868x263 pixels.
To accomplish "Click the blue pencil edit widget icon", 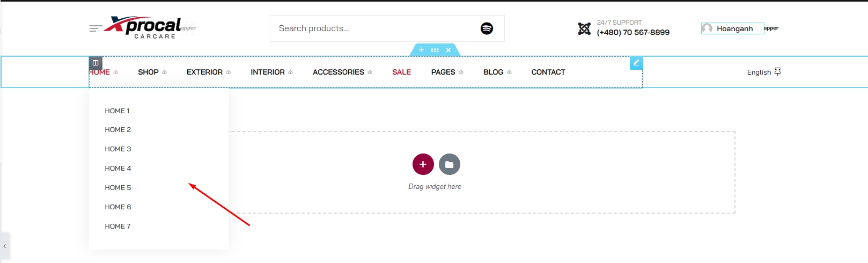I will (636, 63).
